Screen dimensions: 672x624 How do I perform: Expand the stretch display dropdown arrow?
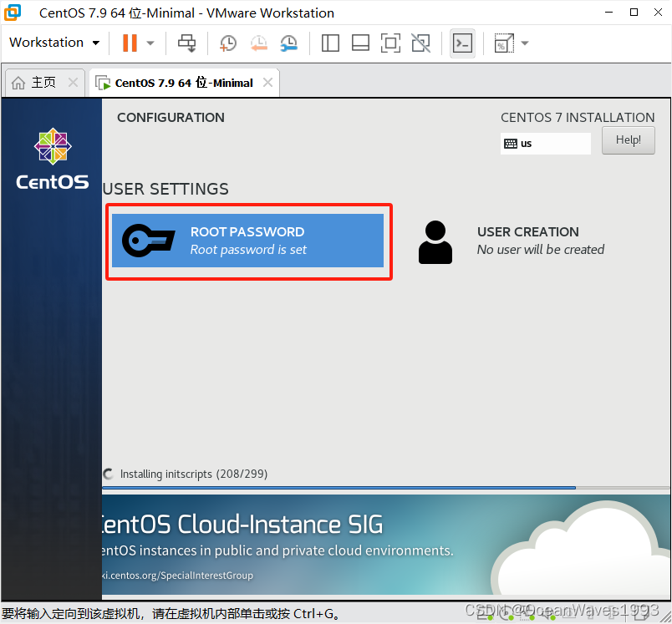pos(525,43)
